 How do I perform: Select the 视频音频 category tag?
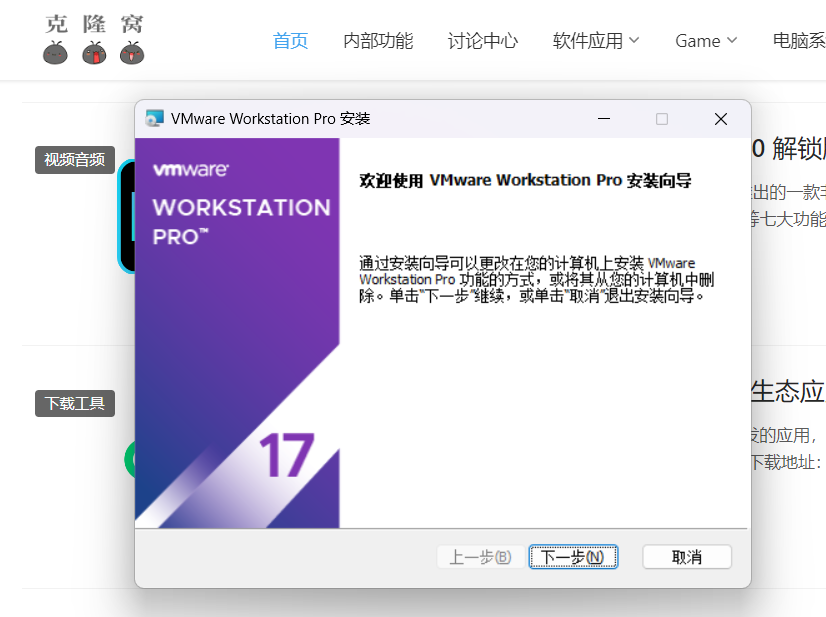pyautogui.click(x=75, y=160)
